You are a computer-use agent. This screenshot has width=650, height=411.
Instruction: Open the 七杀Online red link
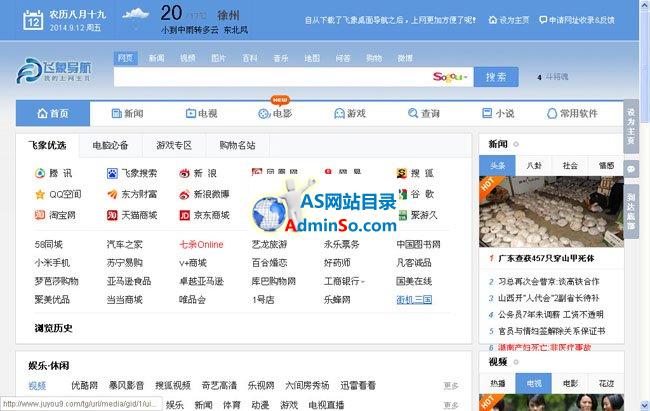[x=201, y=245]
